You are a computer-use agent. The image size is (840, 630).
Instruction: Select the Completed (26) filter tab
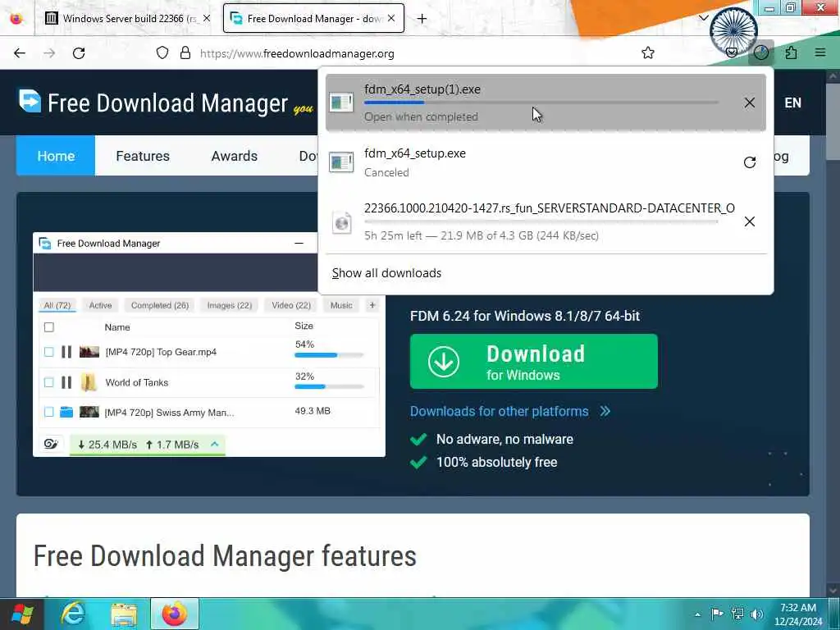click(160, 305)
